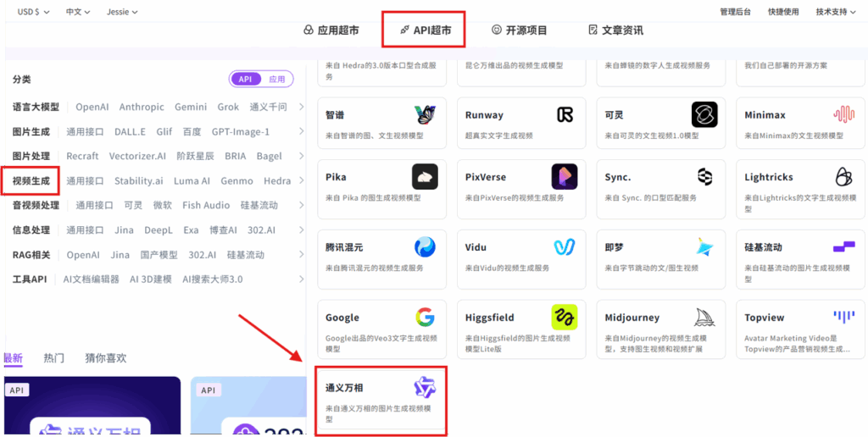Click Genmo in the 视频生成 row
The image size is (868, 437).
coord(237,181)
